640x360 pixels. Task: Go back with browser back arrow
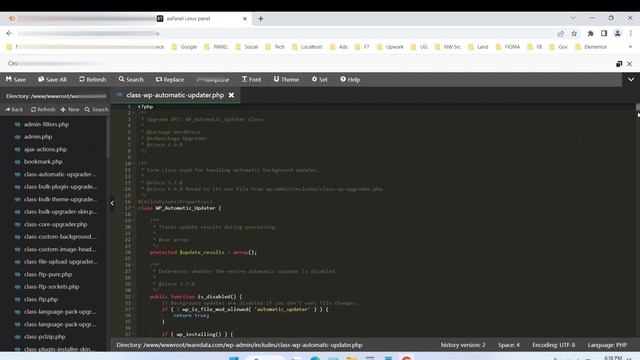[9, 33]
